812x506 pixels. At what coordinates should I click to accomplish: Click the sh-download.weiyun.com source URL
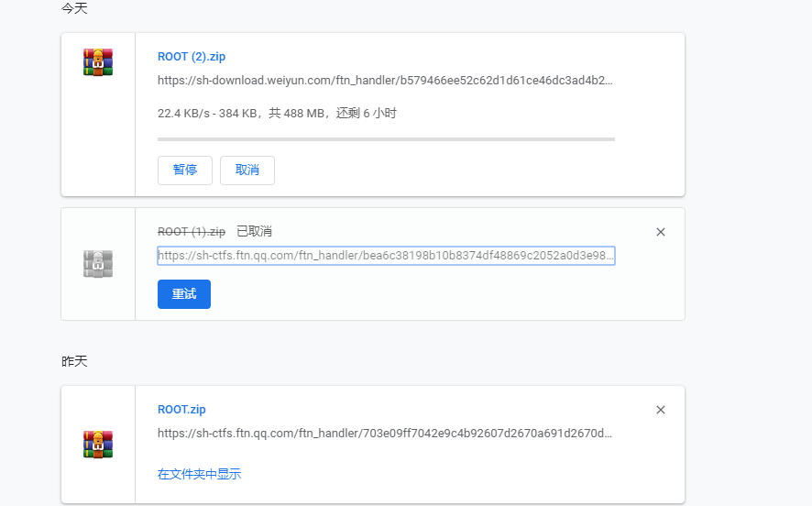(385, 81)
